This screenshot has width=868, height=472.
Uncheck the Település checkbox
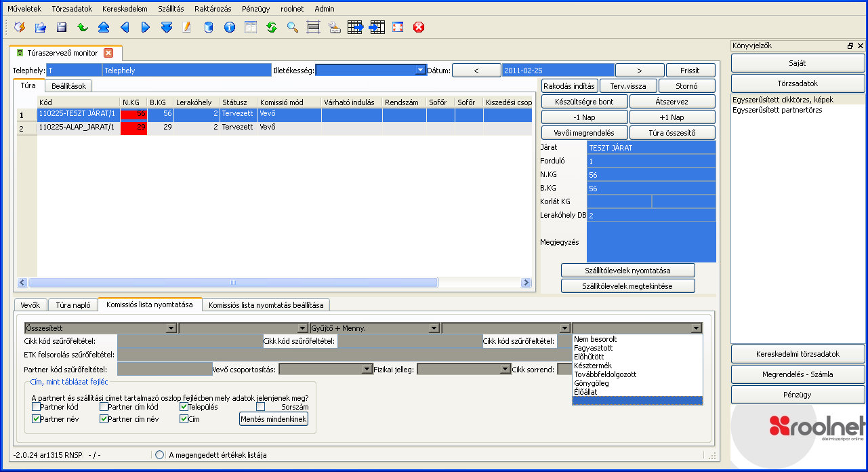tap(184, 407)
